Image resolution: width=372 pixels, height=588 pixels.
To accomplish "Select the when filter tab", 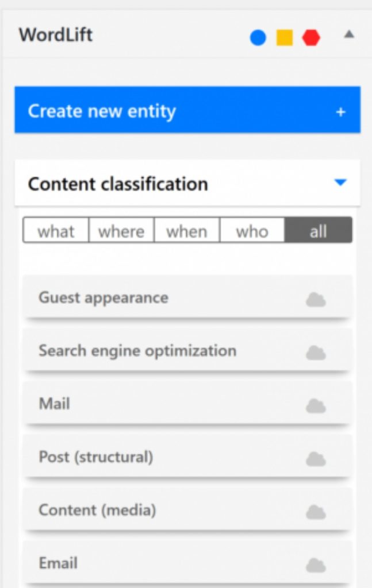I will point(186,230).
